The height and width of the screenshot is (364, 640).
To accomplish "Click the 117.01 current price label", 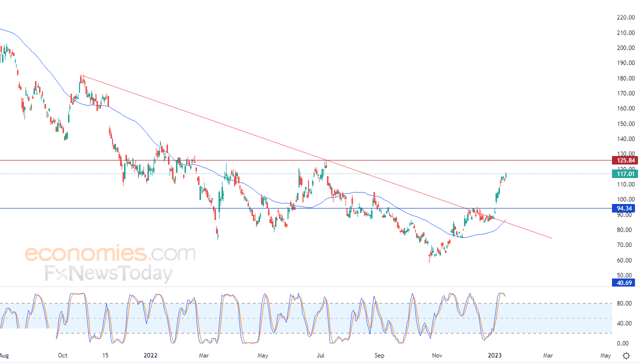I will click(624, 173).
